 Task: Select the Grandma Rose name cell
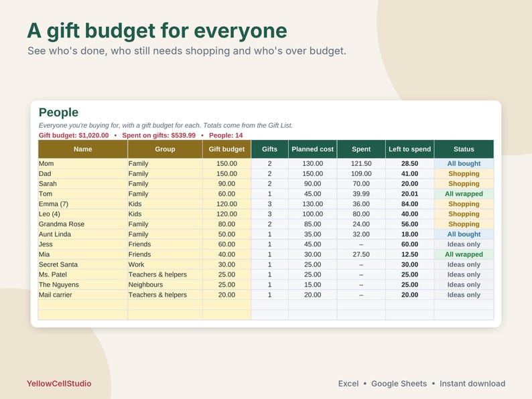pos(83,224)
